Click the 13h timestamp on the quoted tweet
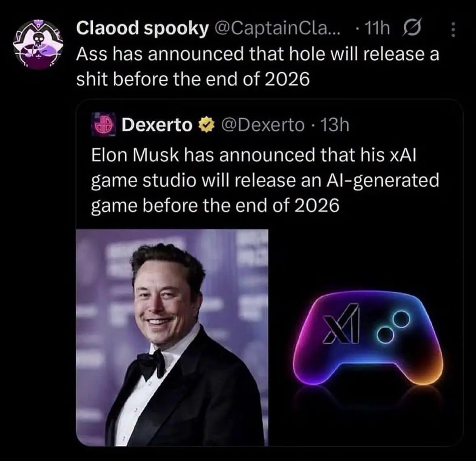This screenshot has width=476, height=461. (x=339, y=125)
